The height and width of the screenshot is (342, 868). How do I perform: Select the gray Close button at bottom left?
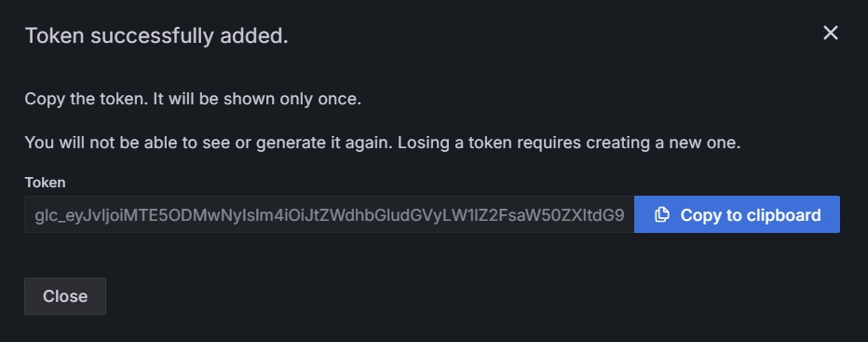pos(65,296)
